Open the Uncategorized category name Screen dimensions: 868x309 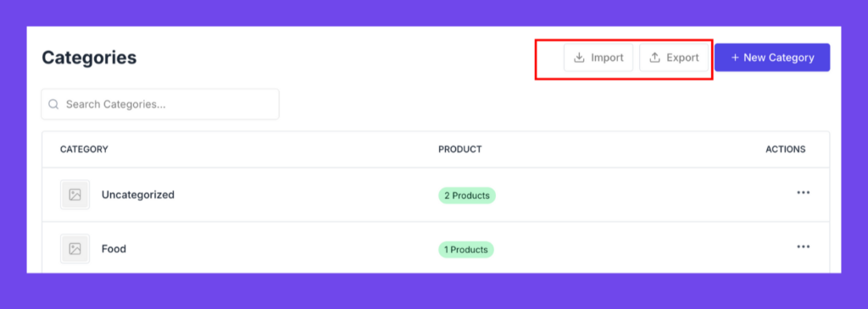138,195
